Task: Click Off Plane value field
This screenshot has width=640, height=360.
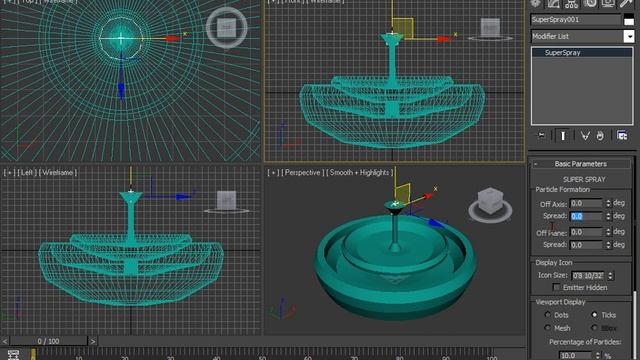Action: pyautogui.click(x=587, y=232)
